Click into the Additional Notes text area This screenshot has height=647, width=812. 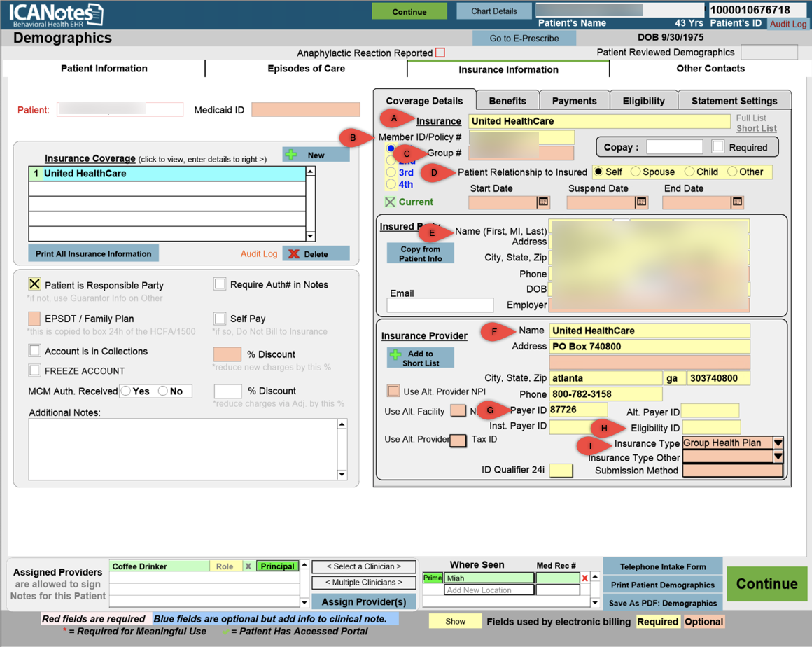pyautogui.click(x=182, y=450)
